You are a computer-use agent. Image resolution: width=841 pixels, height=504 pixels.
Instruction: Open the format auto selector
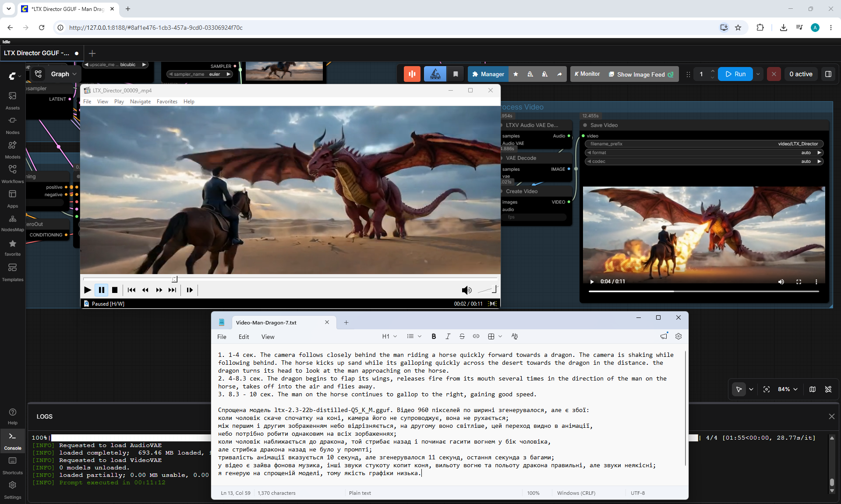coord(704,153)
